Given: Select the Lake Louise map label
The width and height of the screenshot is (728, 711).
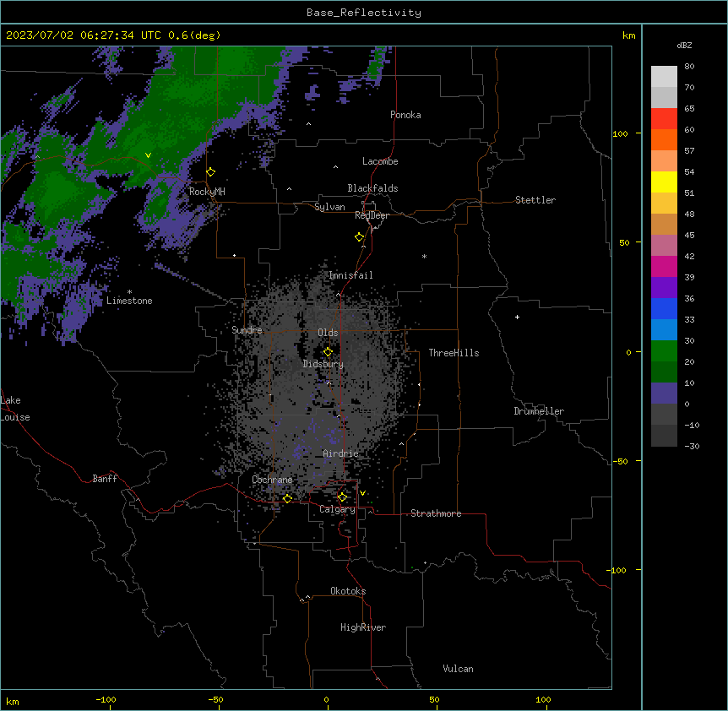Looking at the screenshot, I should click(x=15, y=409).
